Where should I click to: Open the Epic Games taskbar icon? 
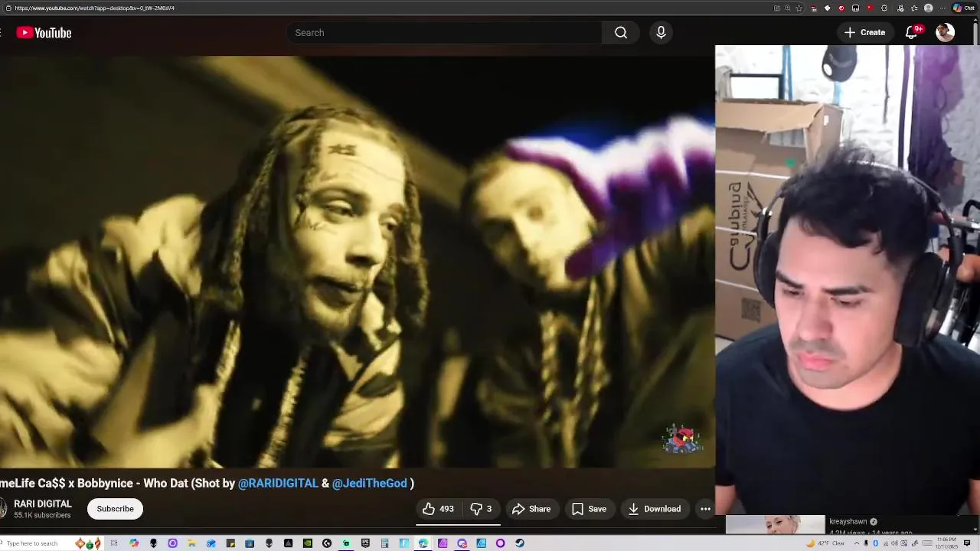coord(365,543)
